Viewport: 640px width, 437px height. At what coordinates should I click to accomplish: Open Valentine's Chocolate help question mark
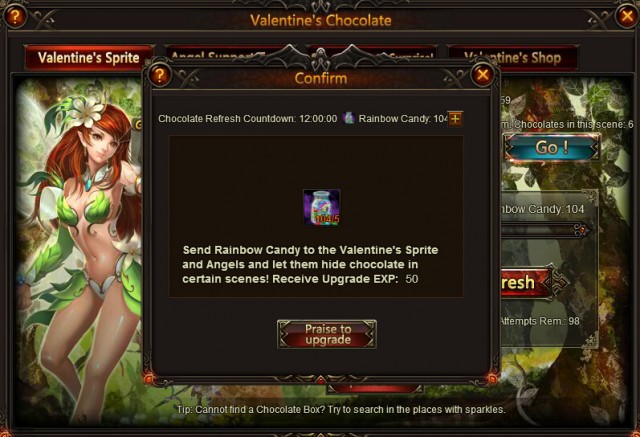pos(15,16)
